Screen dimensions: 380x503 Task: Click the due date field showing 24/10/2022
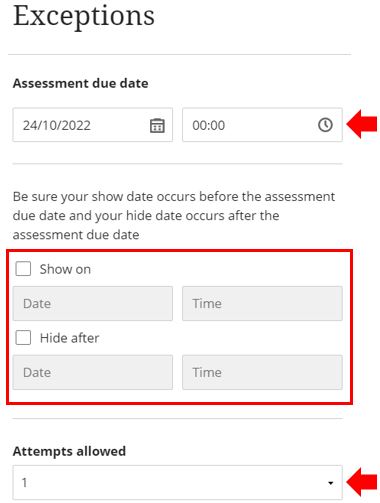click(93, 125)
